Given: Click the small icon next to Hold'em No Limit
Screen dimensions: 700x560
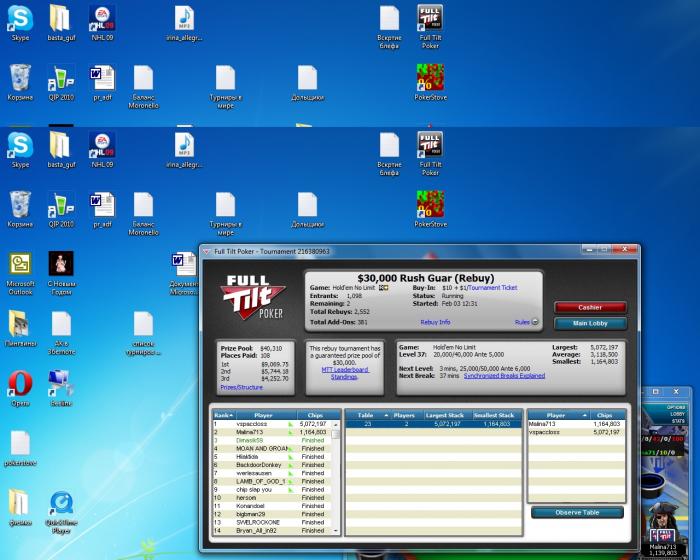Looking at the screenshot, I should (x=383, y=288).
